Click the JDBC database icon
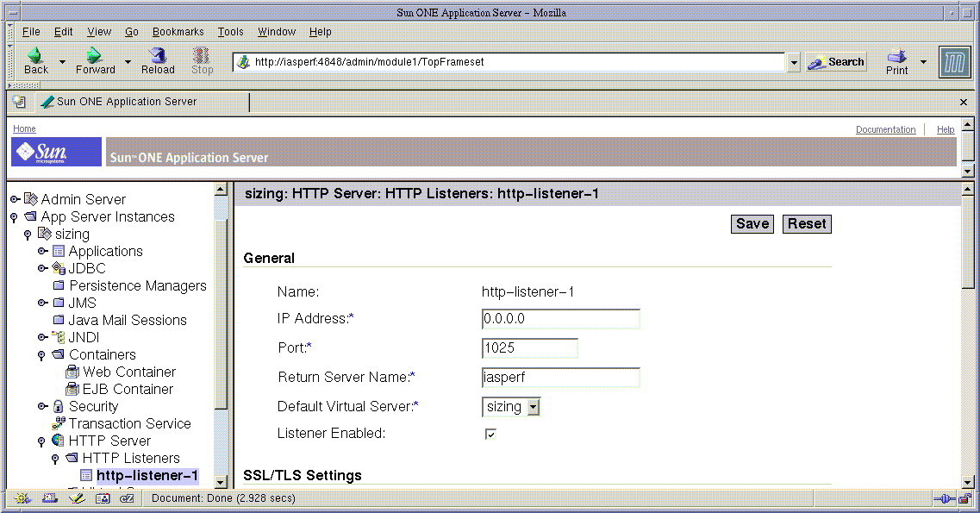980x513 pixels. click(59, 268)
